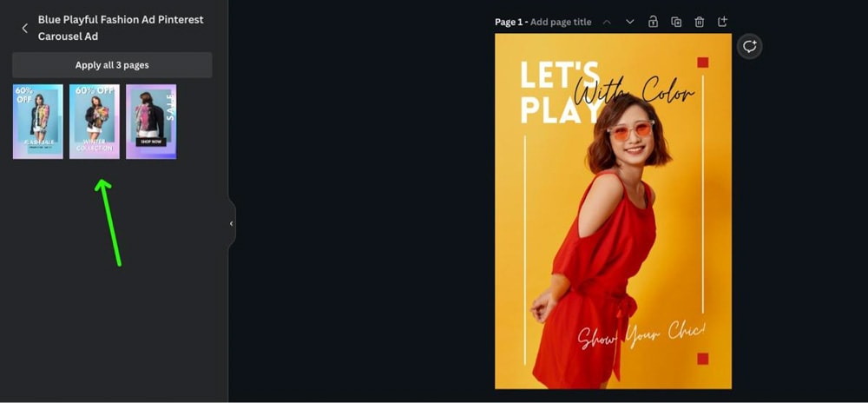Viewport: 868px width, 403px height.
Task: Lock the page with the padlock icon
Action: [654, 22]
